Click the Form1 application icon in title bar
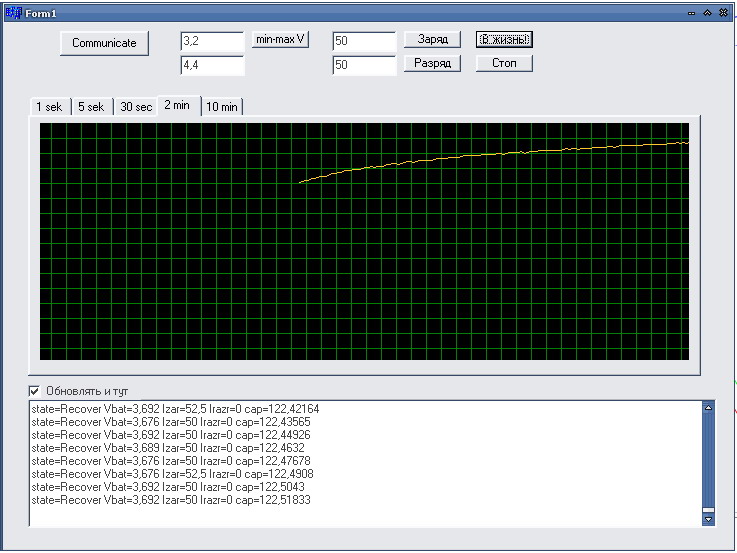Image resolution: width=737 pixels, height=553 pixels. point(13,13)
